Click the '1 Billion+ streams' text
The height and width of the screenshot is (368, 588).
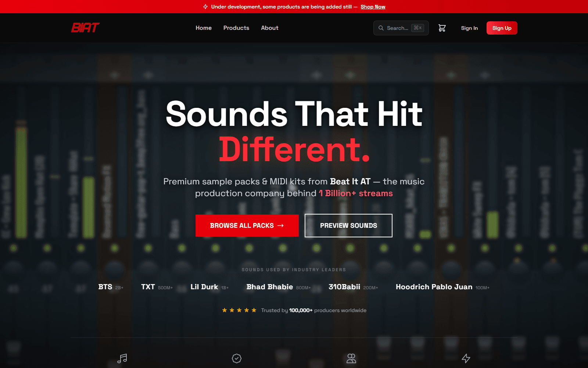point(356,193)
